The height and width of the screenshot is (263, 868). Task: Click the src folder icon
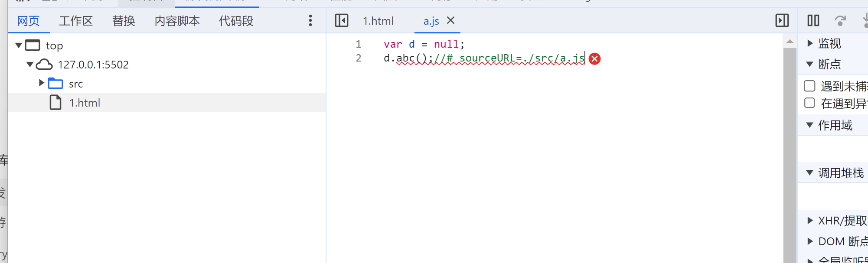point(55,83)
